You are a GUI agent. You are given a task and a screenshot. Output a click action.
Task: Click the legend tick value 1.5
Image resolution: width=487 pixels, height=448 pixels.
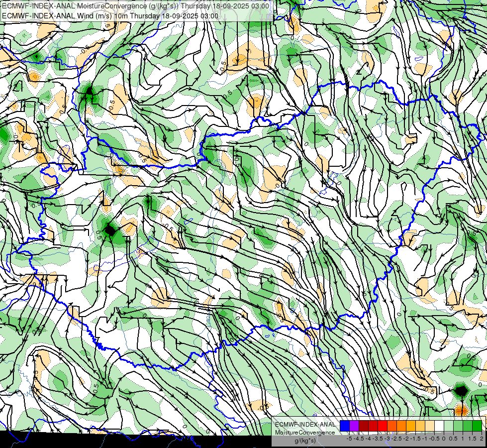click(472, 439)
